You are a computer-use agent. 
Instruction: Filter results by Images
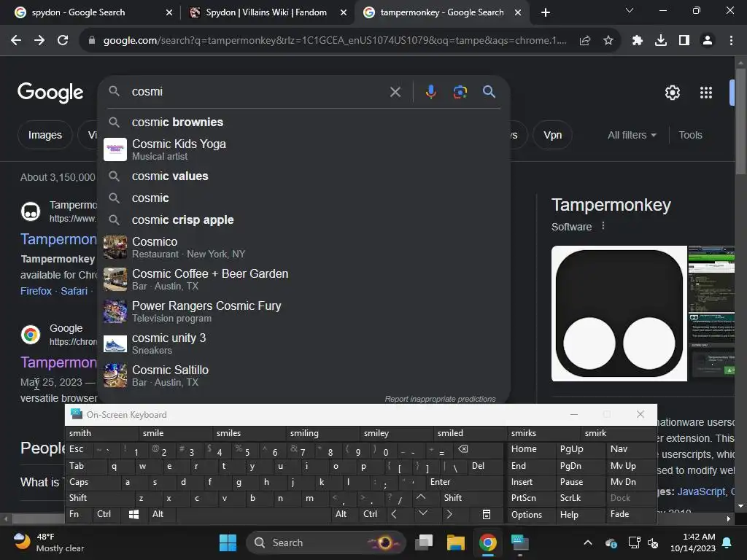tap(44, 135)
